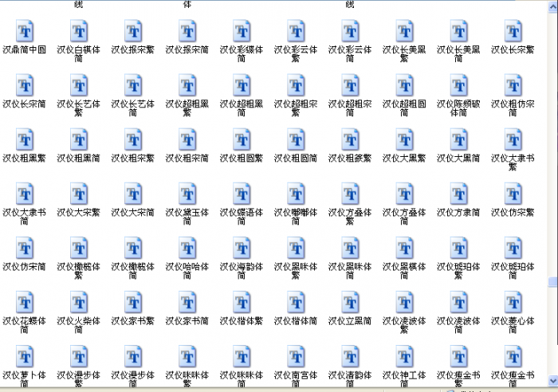The height and width of the screenshot is (392, 558).
Task: Click the label 汉仪粗圆简
Action: coord(296,159)
